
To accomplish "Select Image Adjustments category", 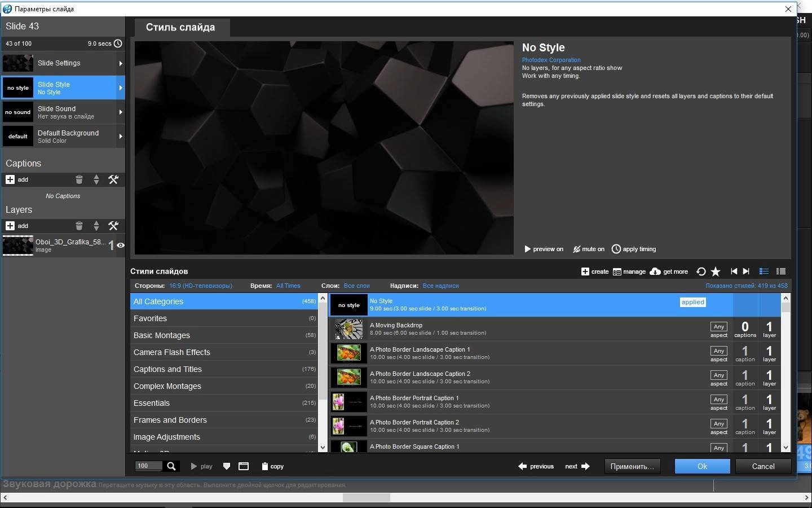I will (224, 437).
